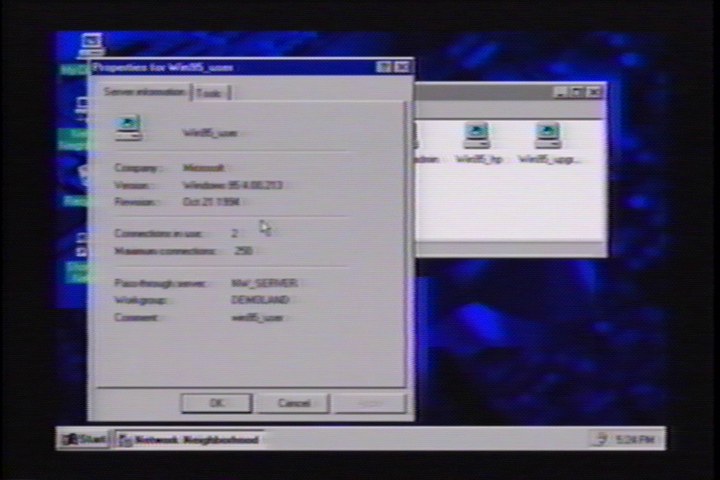Click the Windows 95 version value text
This screenshot has width=720, height=480.
232,185
